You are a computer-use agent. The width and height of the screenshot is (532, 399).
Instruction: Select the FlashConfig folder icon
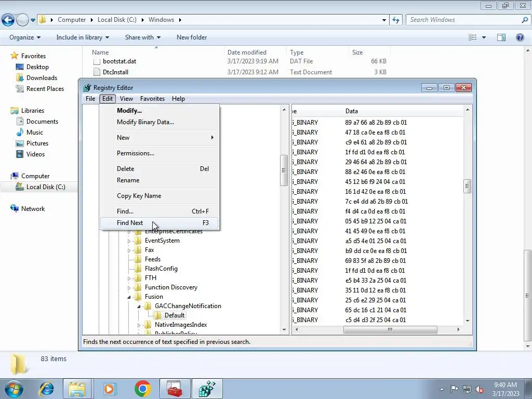[x=138, y=269]
